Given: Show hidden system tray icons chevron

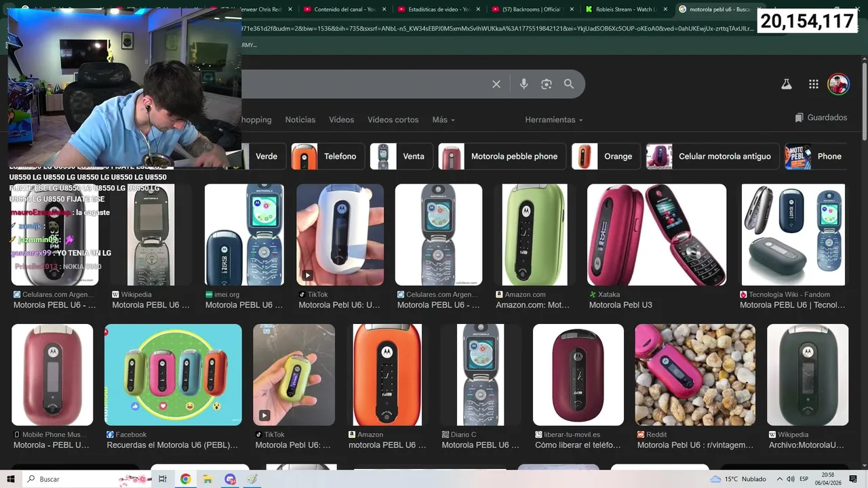Looking at the screenshot, I should [780, 479].
